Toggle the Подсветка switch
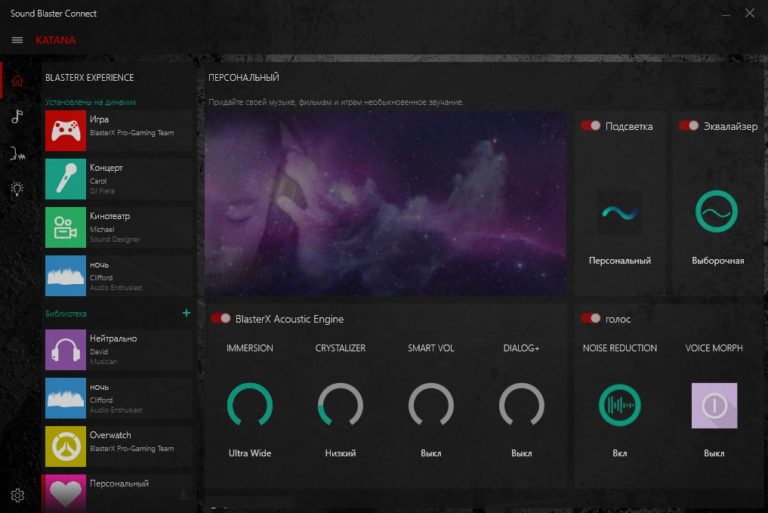The width and height of the screenshot is (768, 513). pyautogui.click(x=591, y=126)
